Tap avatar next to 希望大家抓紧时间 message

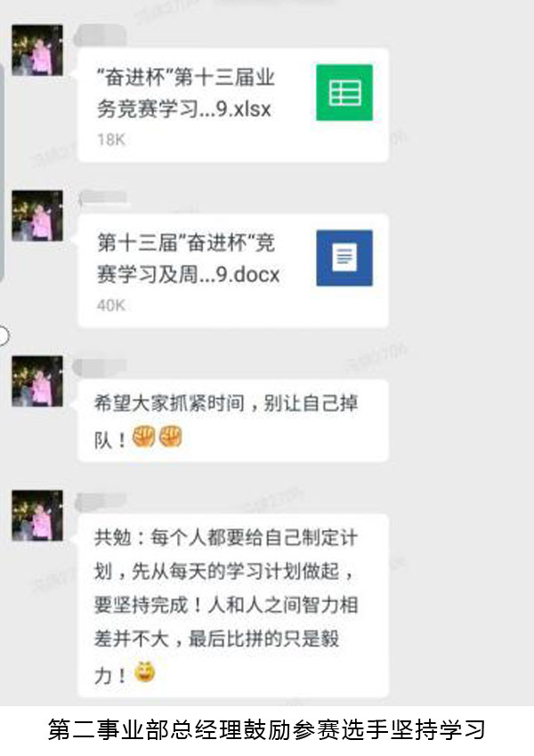coord(37,381)
